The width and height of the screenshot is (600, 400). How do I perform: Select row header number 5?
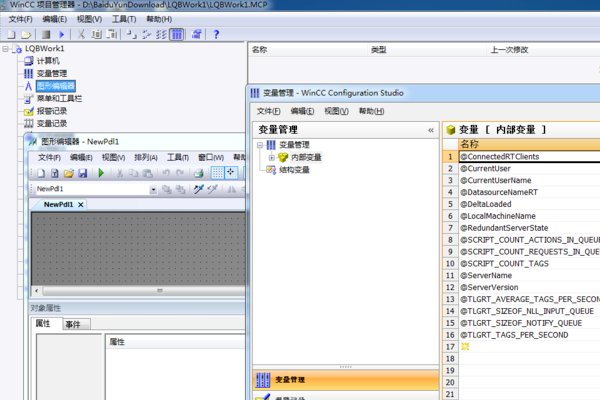[x=450, y=204]
